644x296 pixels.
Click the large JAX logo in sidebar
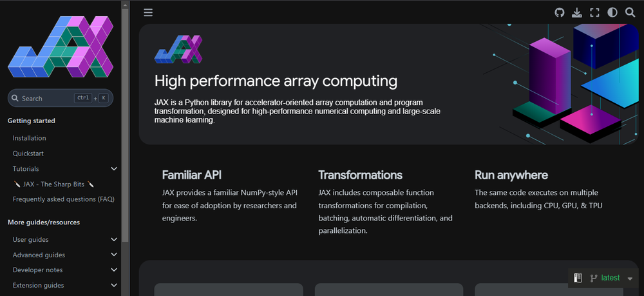(x=61, y=46)
